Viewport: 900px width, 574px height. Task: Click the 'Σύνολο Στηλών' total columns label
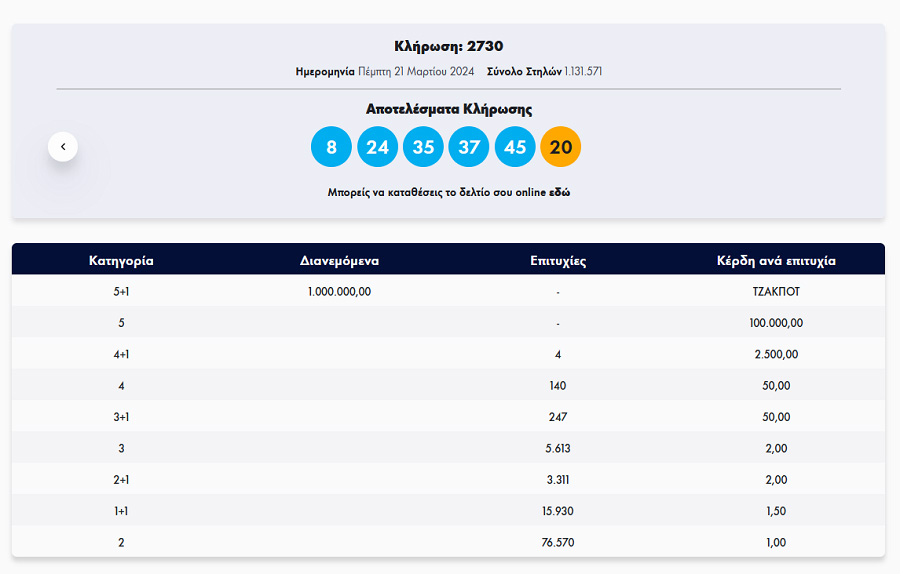(524, 72)
